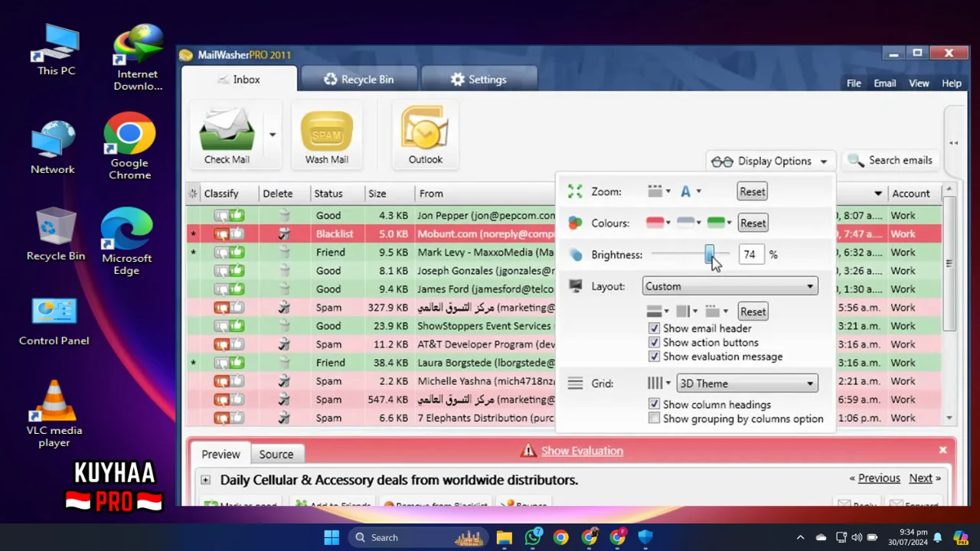The image size is (980, 551).
Task: Click the Layout monitor icon
Action: click(576, 286)
